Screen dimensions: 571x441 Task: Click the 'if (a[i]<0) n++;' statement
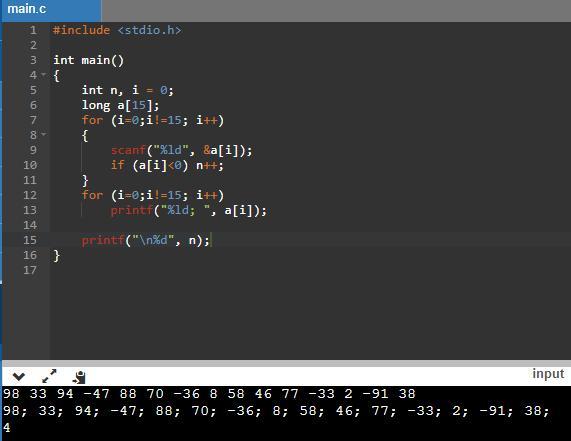[167, 165]
